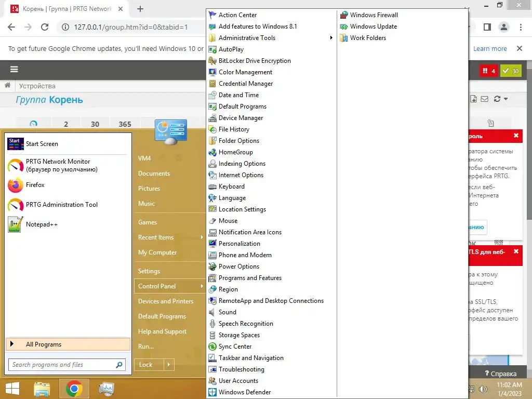Click the PRTG hamburger menu icon
Screen dimensions: 532x399
point(14,70)
